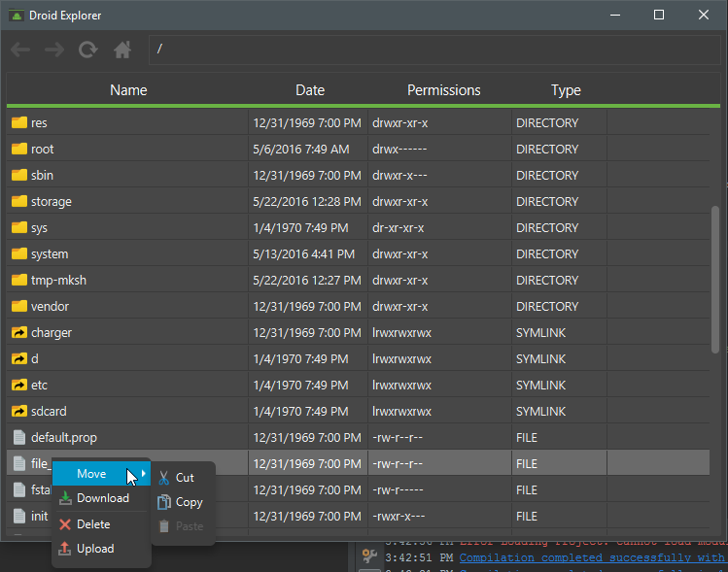Choose Copy in the Move submenu

coord(183,502)
